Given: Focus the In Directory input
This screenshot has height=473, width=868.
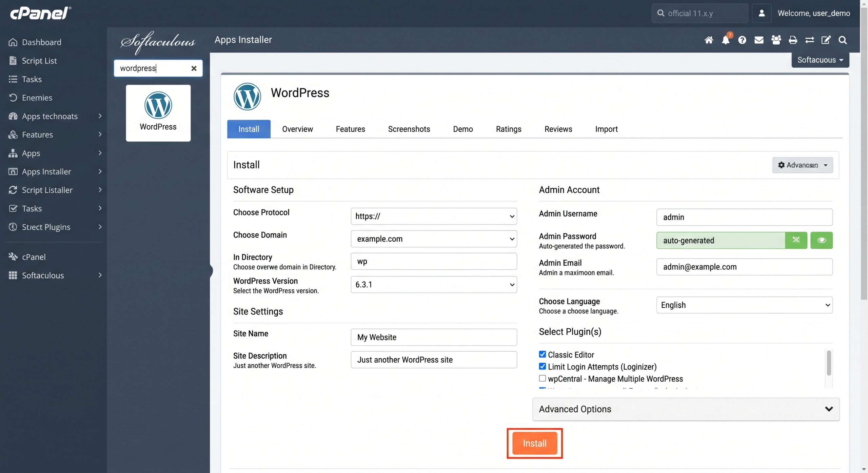Looking at the screenshot, I should (434, 261).
